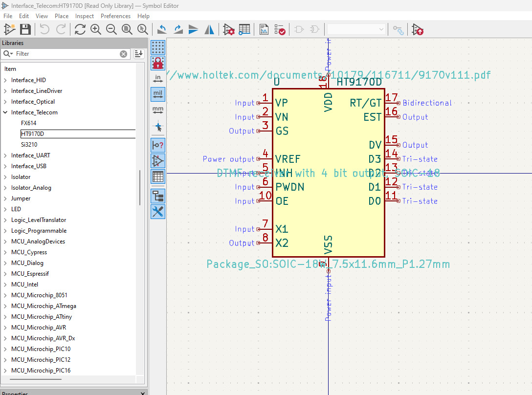Open symbol properties with gear icon
This screenshot has height=395, width=532.
click(229, 29)
